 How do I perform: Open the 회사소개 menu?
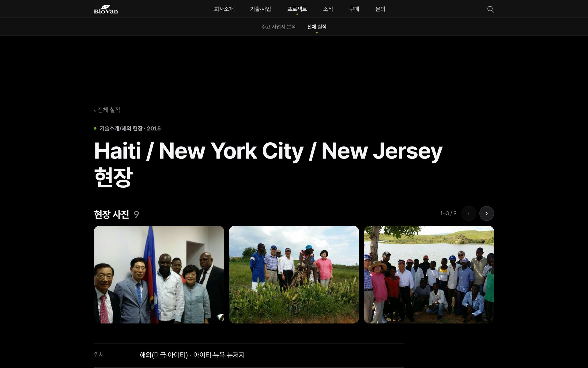[224, 9]
